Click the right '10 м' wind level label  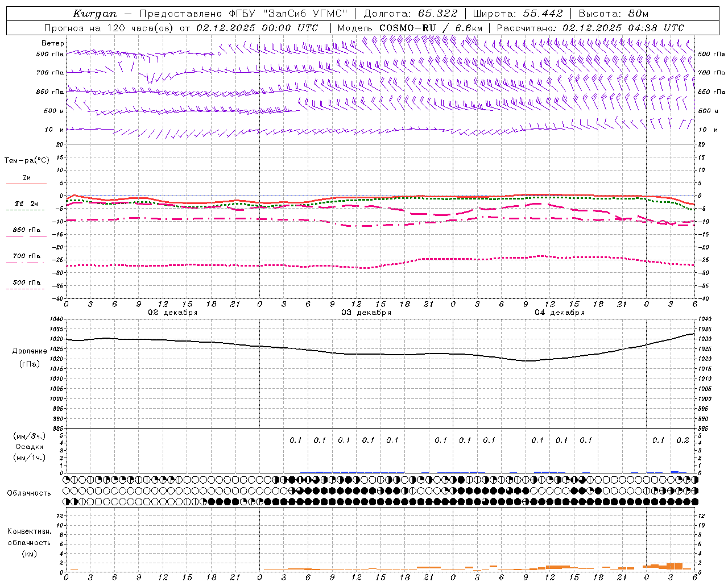[x=708, y=130]
